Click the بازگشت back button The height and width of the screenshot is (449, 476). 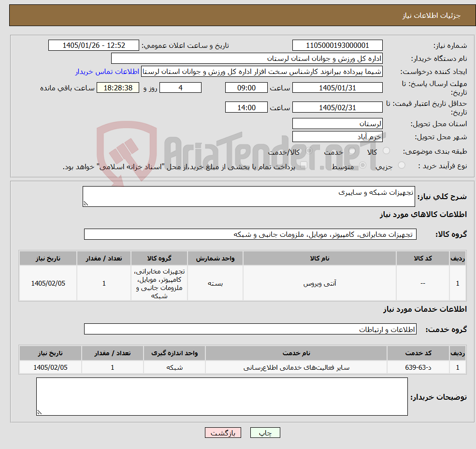coord(223,433)
